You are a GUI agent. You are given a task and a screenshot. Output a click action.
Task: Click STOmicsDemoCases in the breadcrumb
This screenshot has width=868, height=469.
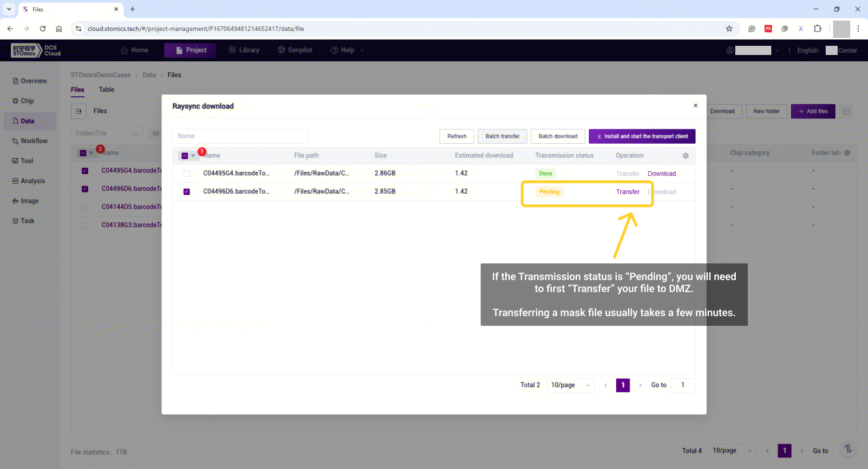(x=101, y=75)
